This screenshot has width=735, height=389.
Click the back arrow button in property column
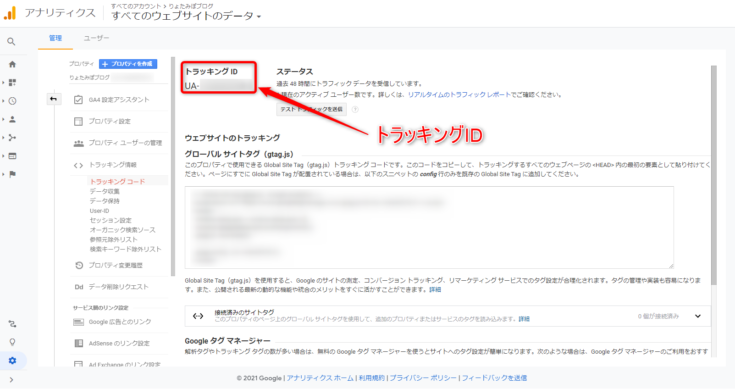[53, 99]
